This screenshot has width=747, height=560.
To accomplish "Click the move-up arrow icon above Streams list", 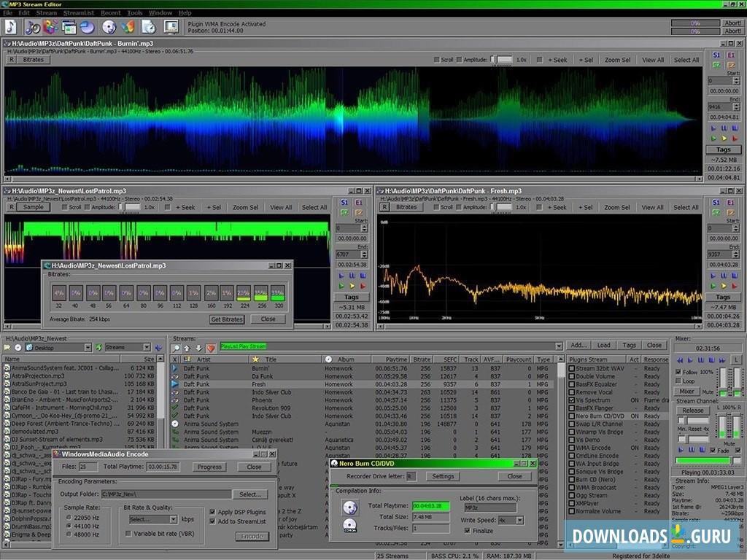I will tap(187, 348).
